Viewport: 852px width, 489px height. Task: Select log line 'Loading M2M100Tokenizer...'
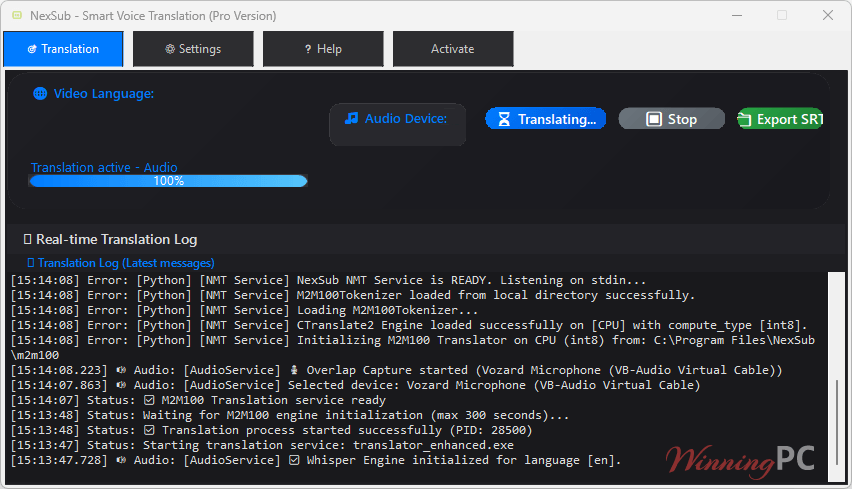click(x=244, y=310)
